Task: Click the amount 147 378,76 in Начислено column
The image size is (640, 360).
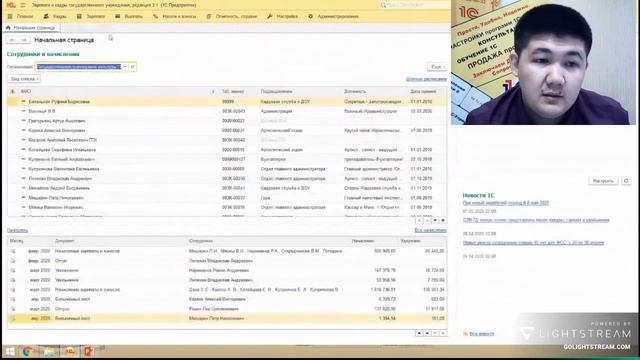Action: click(384, 270)
